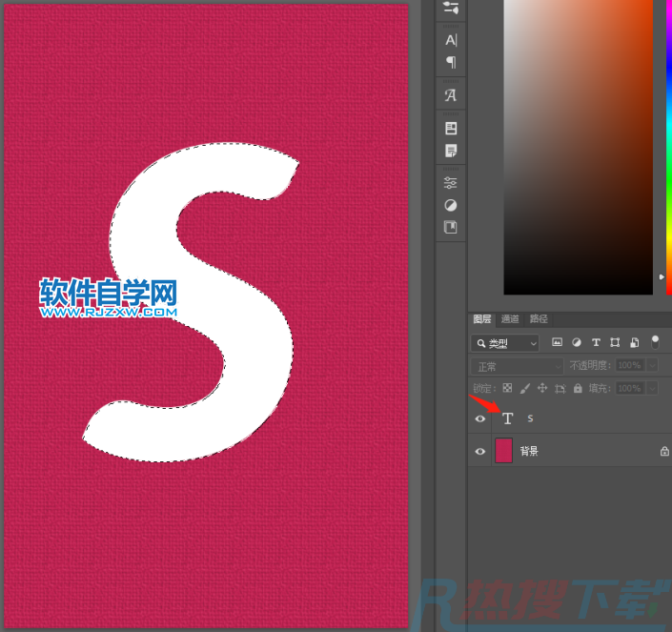Open the panel icon showing a page layout
The height and width of the screenshot is (632, 672).
(451, 128)
